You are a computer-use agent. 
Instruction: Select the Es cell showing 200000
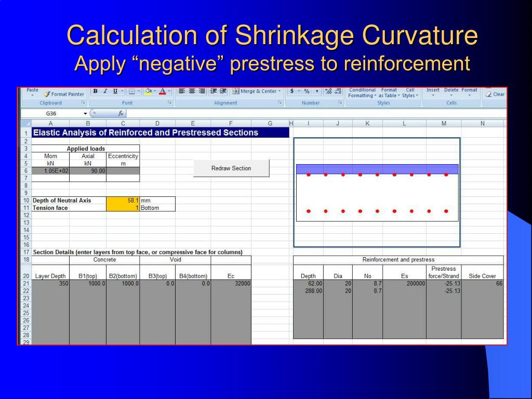point(404,283)
